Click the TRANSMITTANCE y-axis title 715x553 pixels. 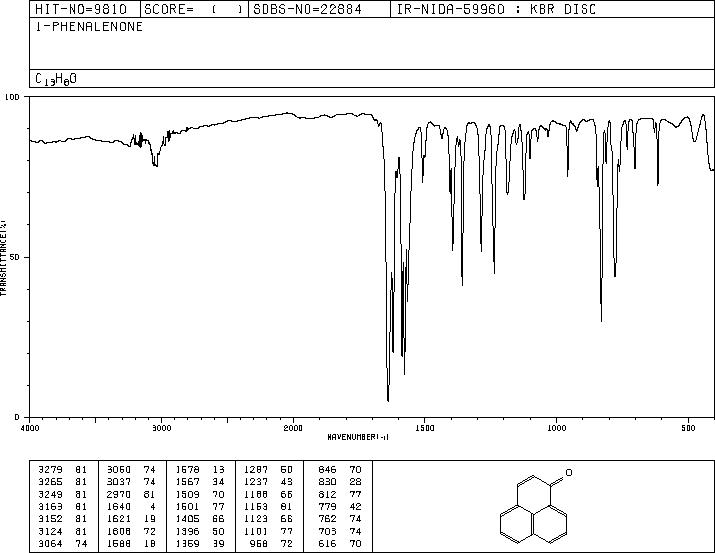tap(3, 257)
